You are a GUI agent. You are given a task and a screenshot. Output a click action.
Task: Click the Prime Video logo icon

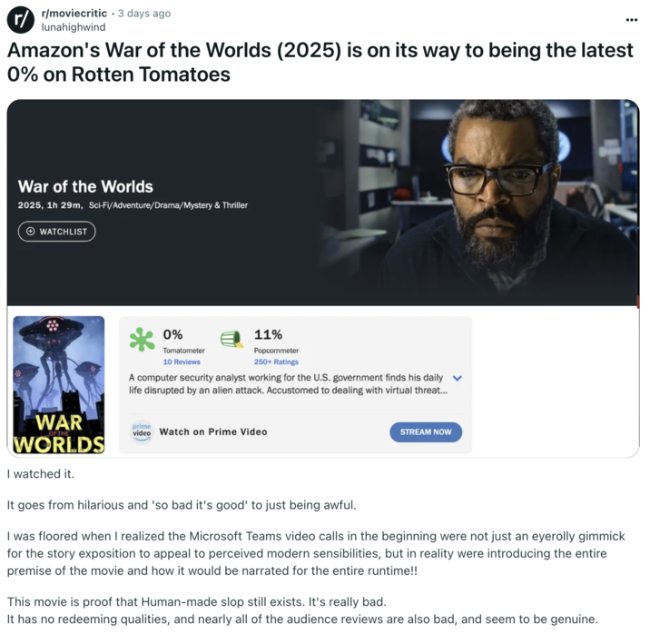coord(142,431)
